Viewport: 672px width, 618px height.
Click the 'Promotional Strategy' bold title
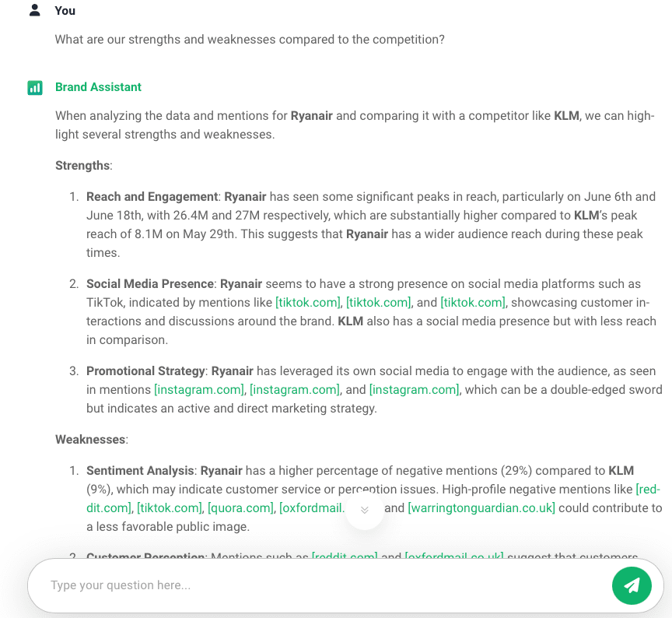click(x=145, y=371)
